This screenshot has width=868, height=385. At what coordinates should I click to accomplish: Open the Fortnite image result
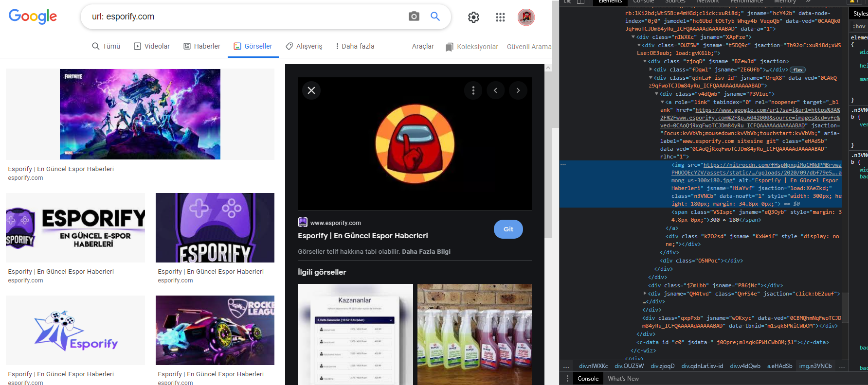(140, 114)
